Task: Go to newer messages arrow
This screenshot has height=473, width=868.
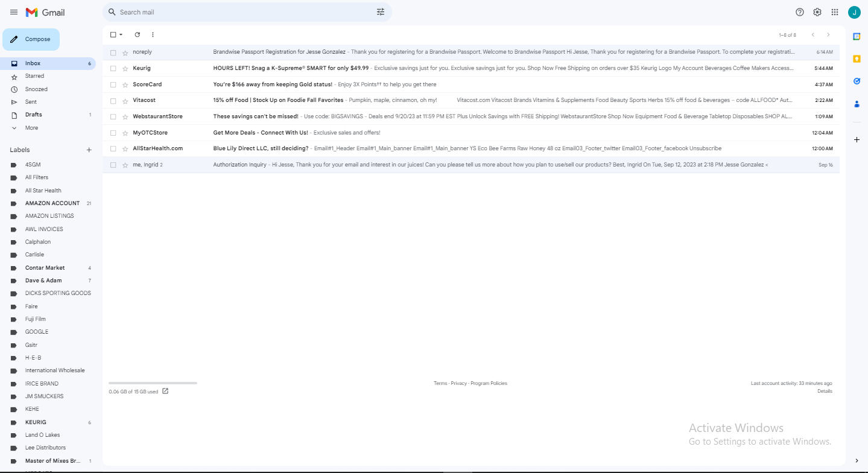Action: [813, 35]
